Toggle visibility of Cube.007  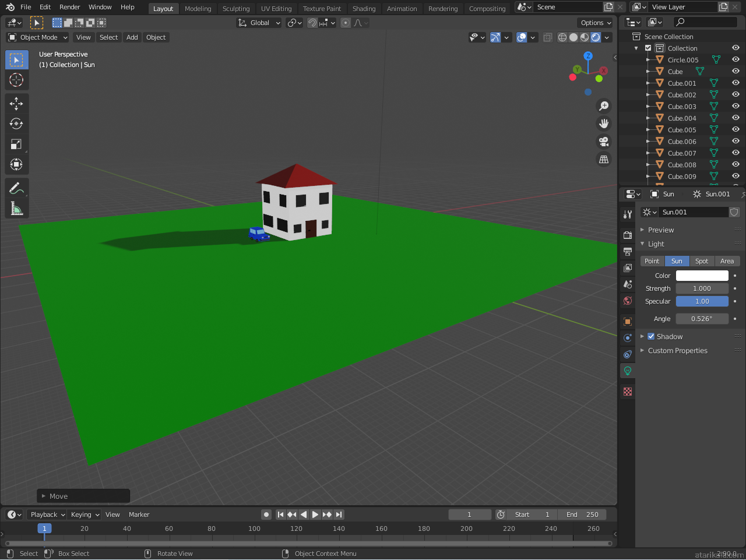click(x=736, y=153)
